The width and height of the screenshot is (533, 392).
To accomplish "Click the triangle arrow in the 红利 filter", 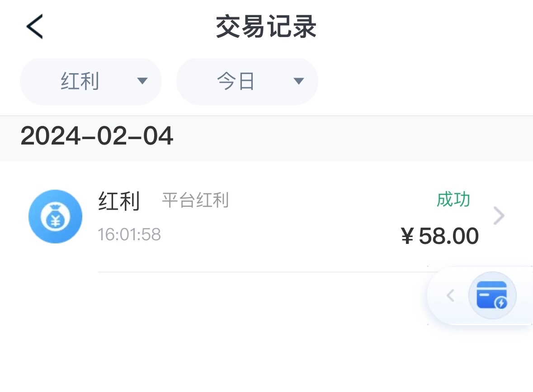I will [142, 81].
